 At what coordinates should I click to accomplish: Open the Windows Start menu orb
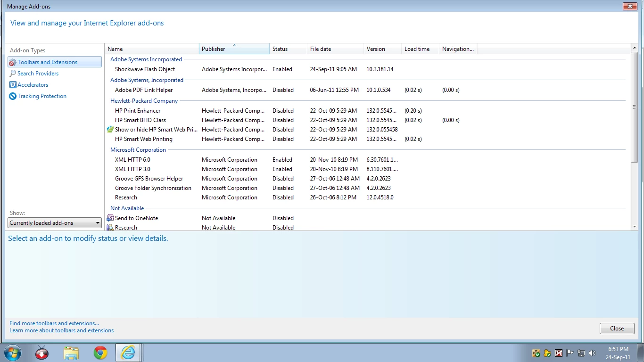pos(12,353)
